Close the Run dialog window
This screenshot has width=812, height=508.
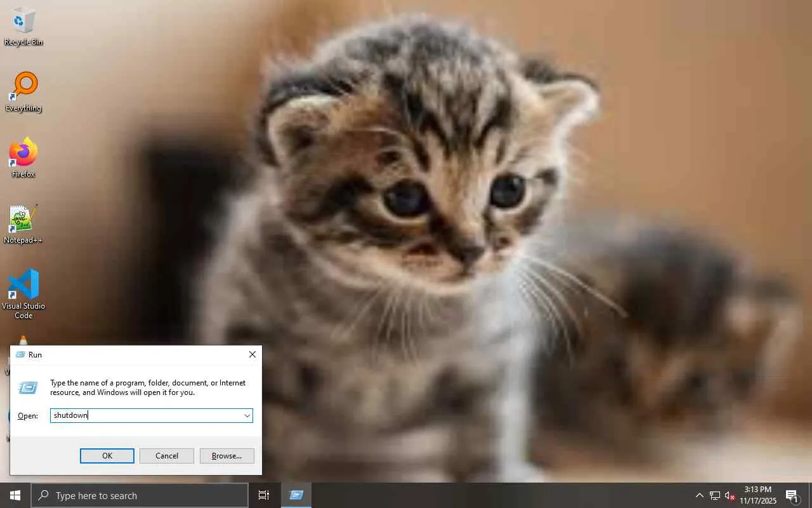click(252, 355)
